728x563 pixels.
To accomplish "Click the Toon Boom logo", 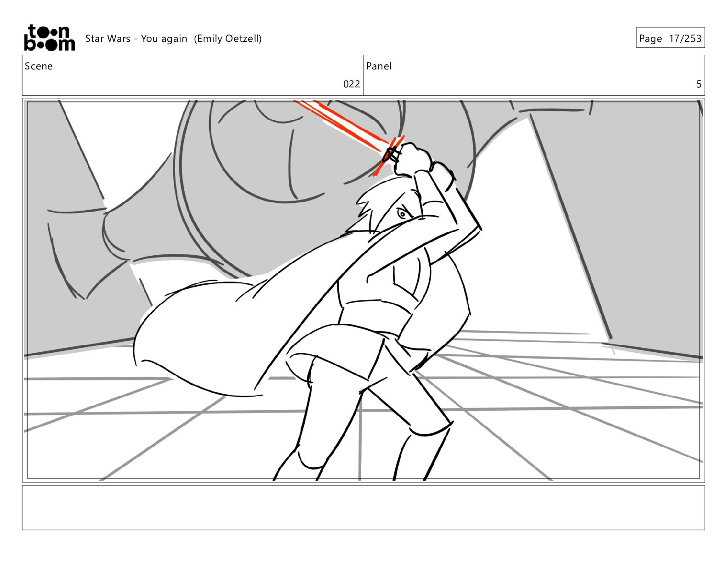I will [49, 38].
